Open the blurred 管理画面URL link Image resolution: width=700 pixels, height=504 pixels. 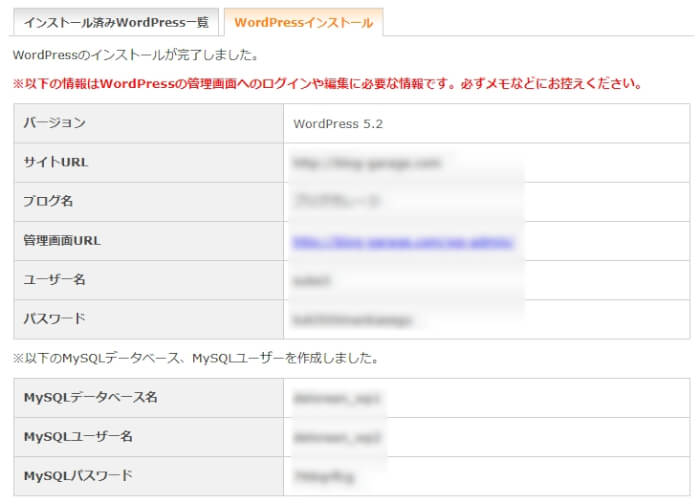click(403, 242)
